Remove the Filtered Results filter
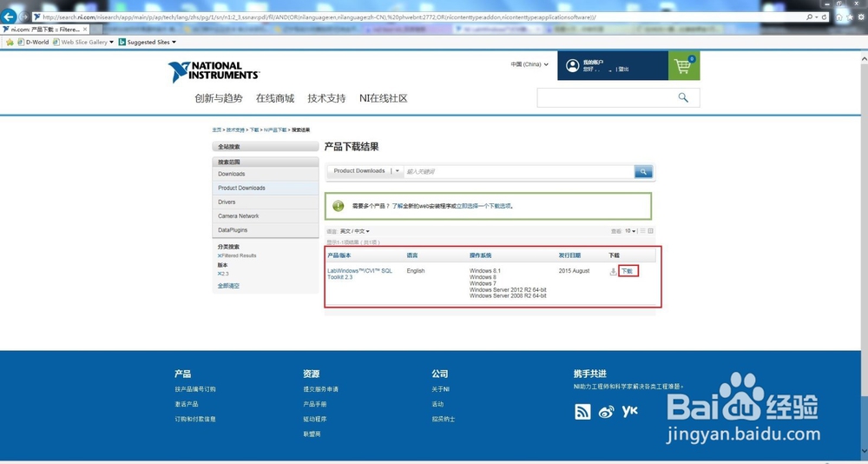868x464 pixels. (x=220, y=255)
